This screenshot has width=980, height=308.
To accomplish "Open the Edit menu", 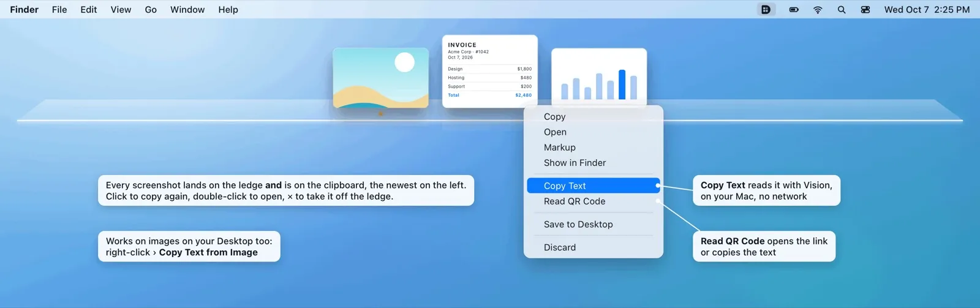I will (x=89, y=10).
